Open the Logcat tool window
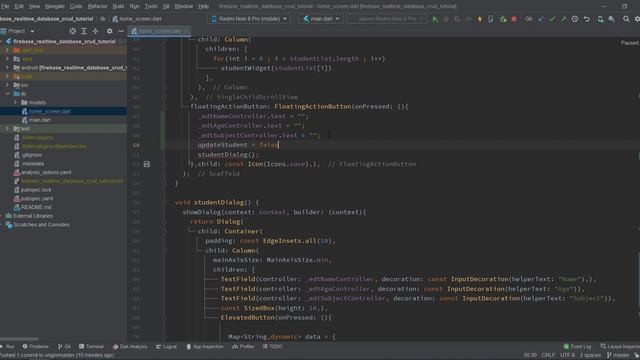The height and width of the screenshot is (360, 640). pos(166,347)
